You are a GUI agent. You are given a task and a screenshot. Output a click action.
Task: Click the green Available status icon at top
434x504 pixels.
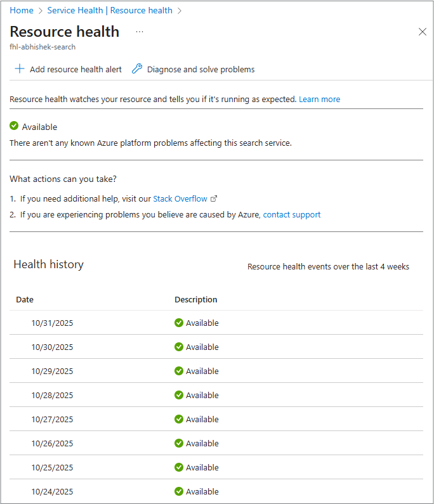coord(14,126)
